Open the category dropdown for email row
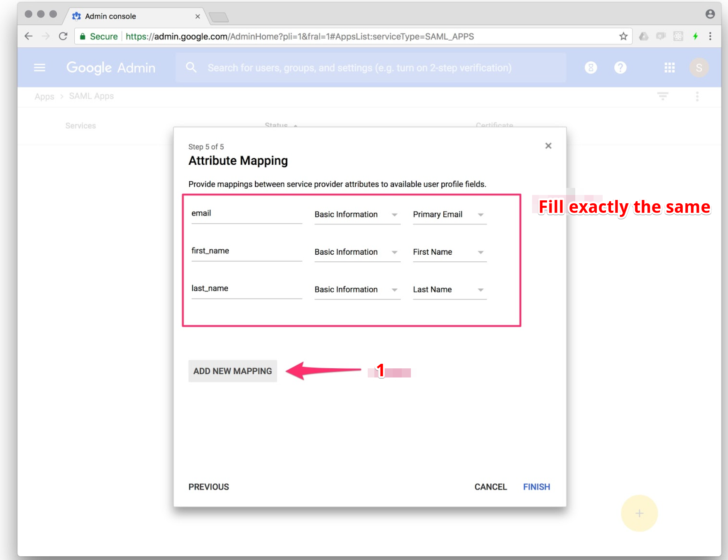728x560 pixels. [x=357, y=214]
